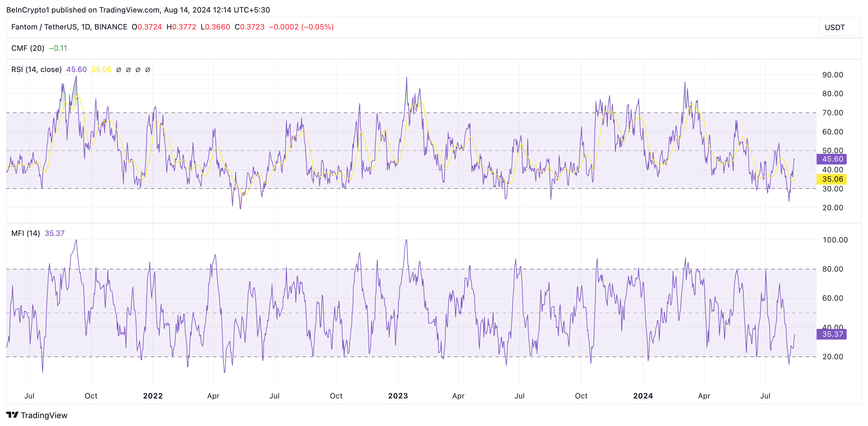Click the first empty-value symbol after RSI values
Screen dimensions: 868x426
point(119,70)
